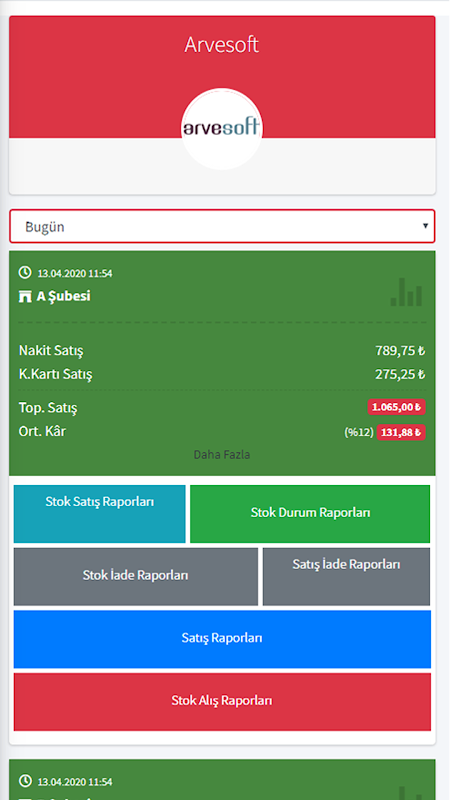450x800 pixels.
Task: Open the blue Satış Raporları button
Action: (x=222, y=639)
